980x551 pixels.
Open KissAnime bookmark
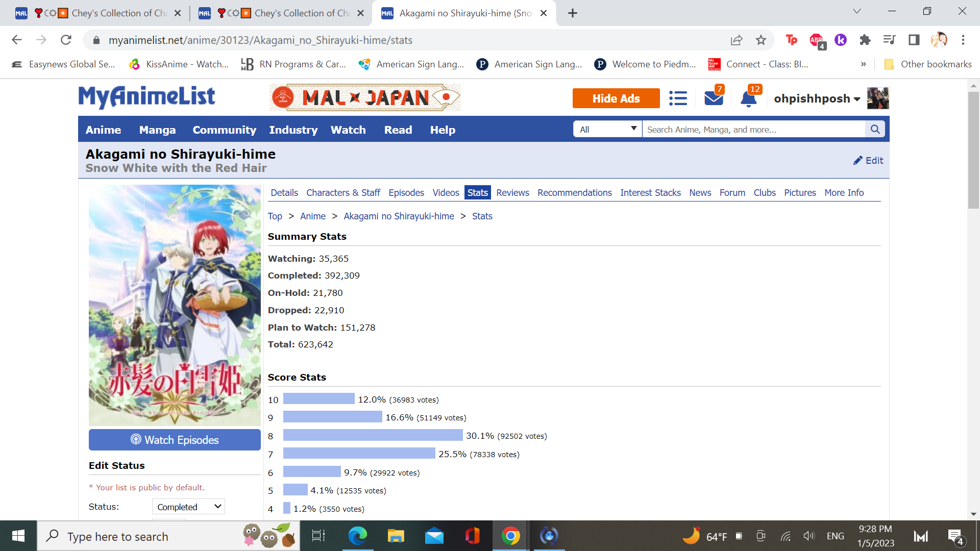point(178,64)
